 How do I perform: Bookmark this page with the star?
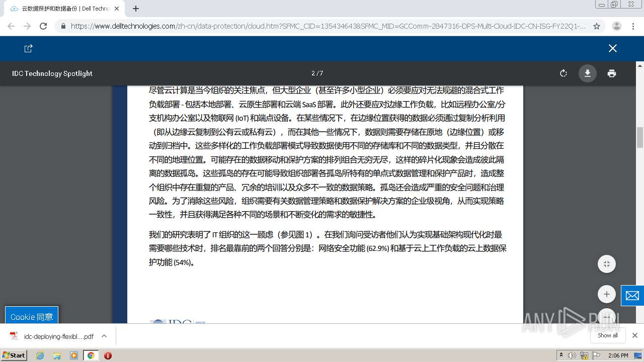pos(597,26)
